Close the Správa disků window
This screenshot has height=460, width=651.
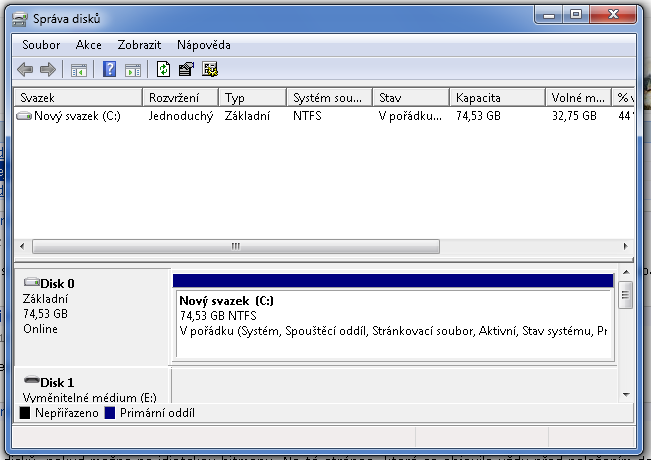click(613, 15)
